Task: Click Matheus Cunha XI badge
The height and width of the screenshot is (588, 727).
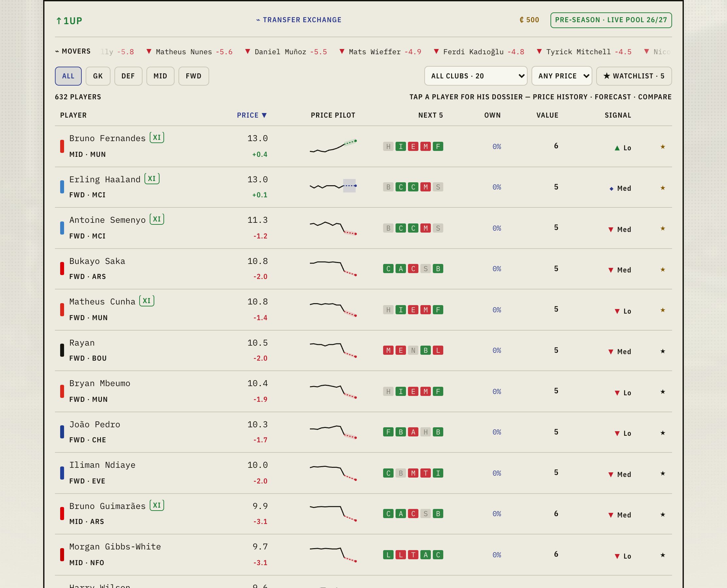Action: (147, 301)
